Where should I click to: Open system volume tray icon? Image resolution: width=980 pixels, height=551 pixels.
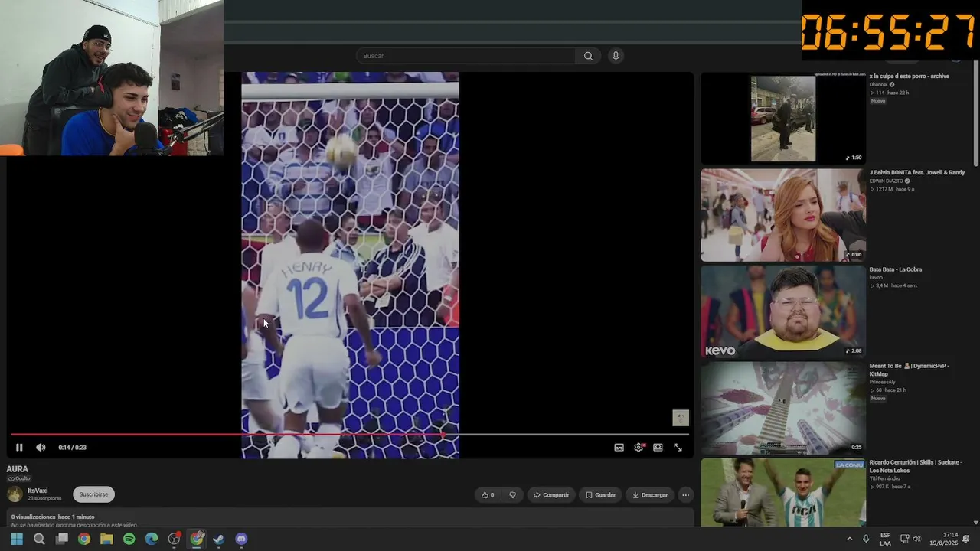(x=917, y=539)
